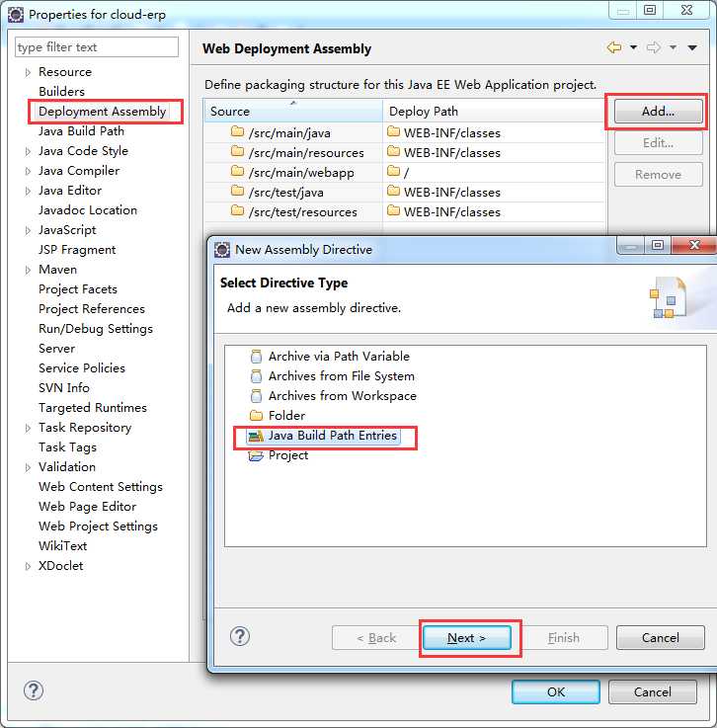Click folder icon of /src/main/resources source
The image size is (717, 728).
pos(237,151)
